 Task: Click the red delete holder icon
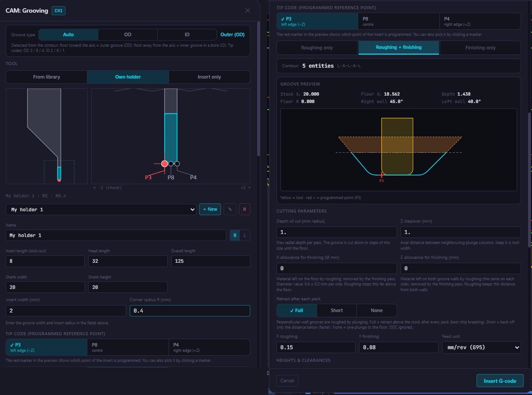coord(245,209)
